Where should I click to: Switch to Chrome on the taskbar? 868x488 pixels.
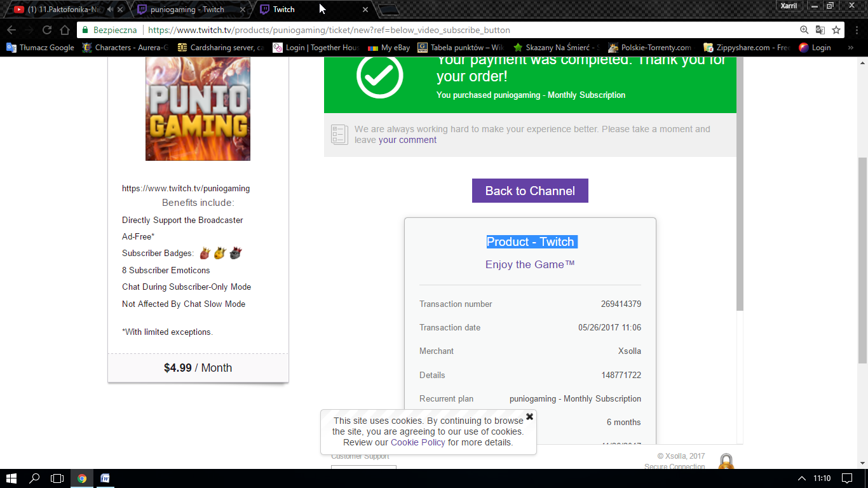[81, 478]
